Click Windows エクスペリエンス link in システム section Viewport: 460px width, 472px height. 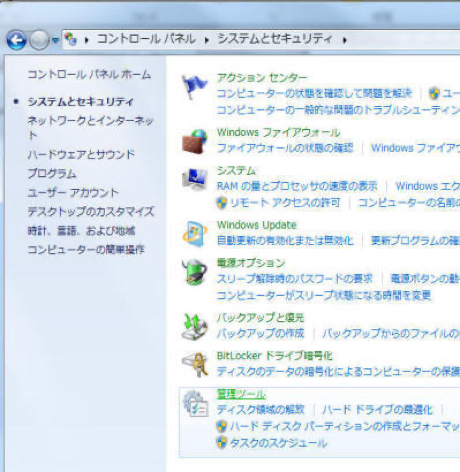pyautogui.click(x=428, y=186)
